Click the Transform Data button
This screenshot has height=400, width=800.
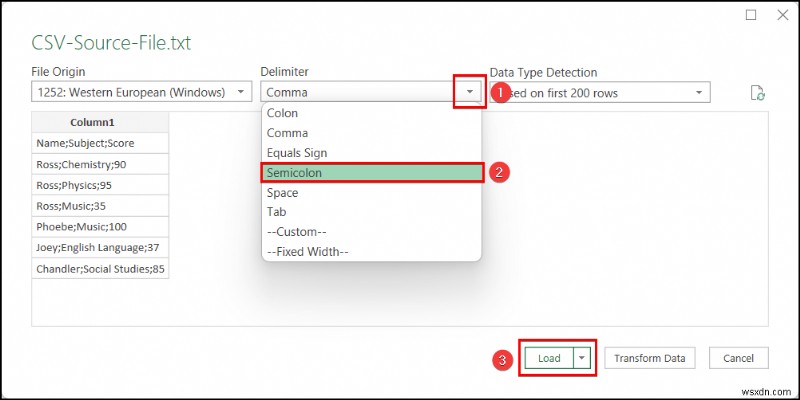pyautogui.click(x=649, y=358)
